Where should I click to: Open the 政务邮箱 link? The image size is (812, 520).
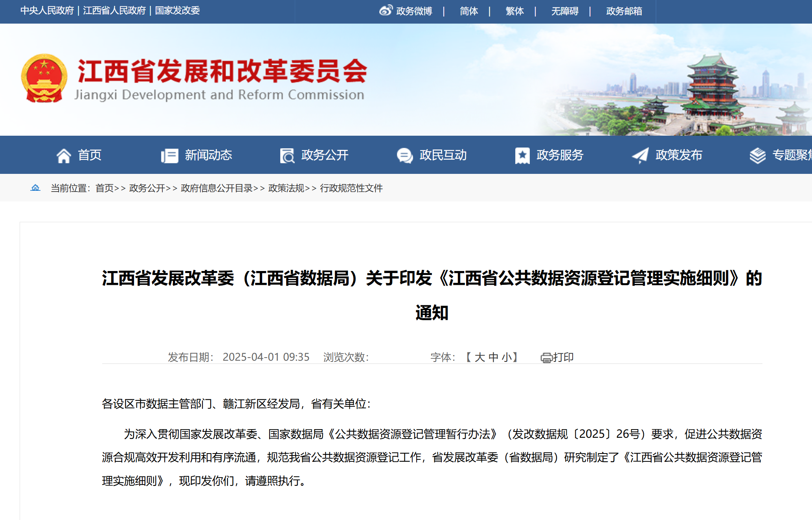(624, 11)
